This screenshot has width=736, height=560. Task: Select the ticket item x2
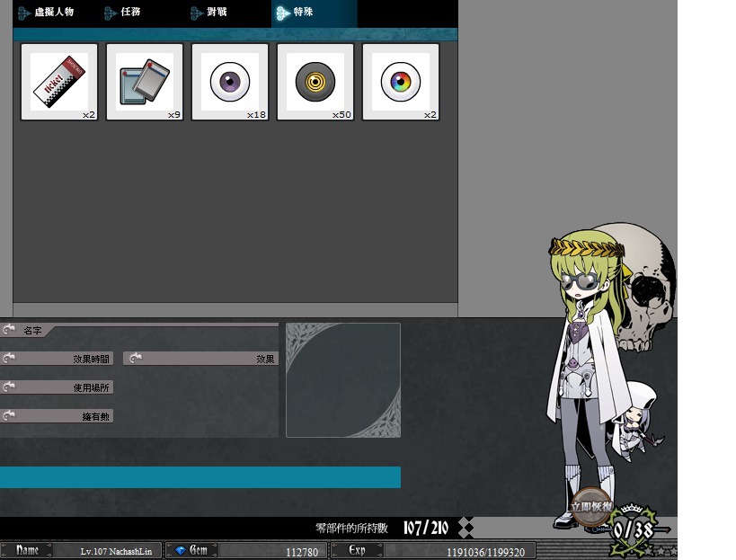[59, 82]
